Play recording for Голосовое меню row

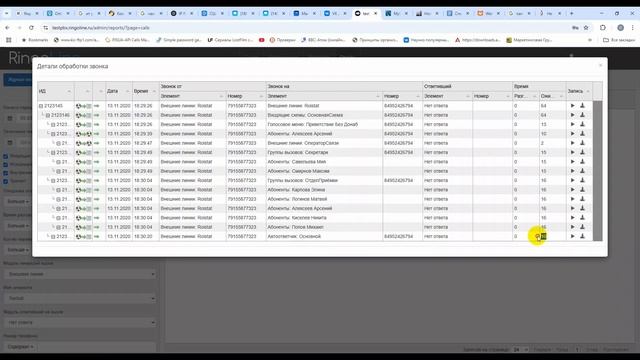click(572, 124)
